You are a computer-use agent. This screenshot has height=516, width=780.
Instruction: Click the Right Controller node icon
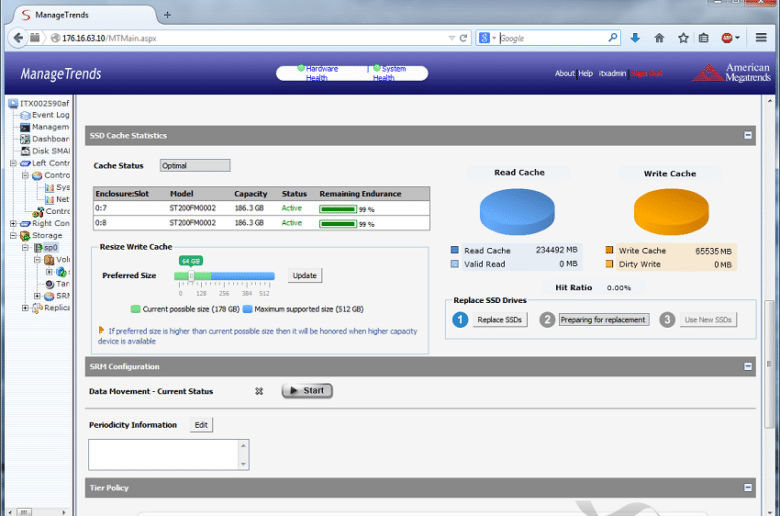(x=25, y=223)
